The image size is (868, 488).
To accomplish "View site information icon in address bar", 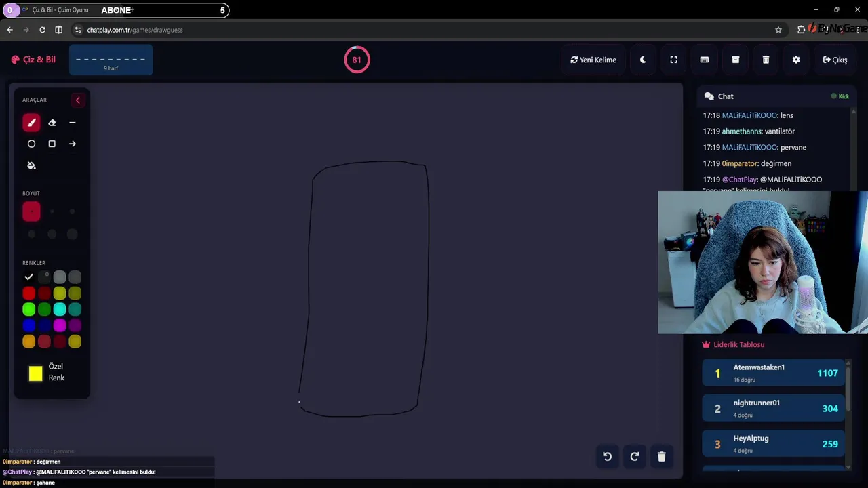I will (x=79, y=30).
